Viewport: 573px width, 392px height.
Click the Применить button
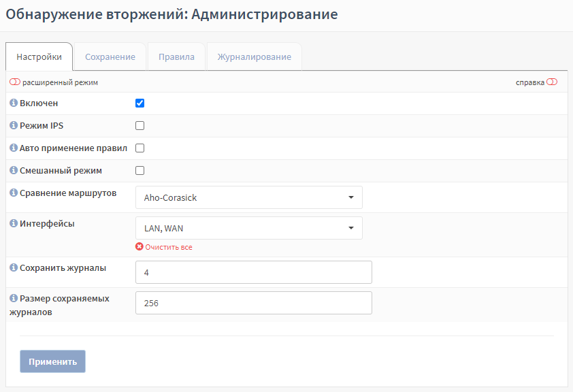52,361
